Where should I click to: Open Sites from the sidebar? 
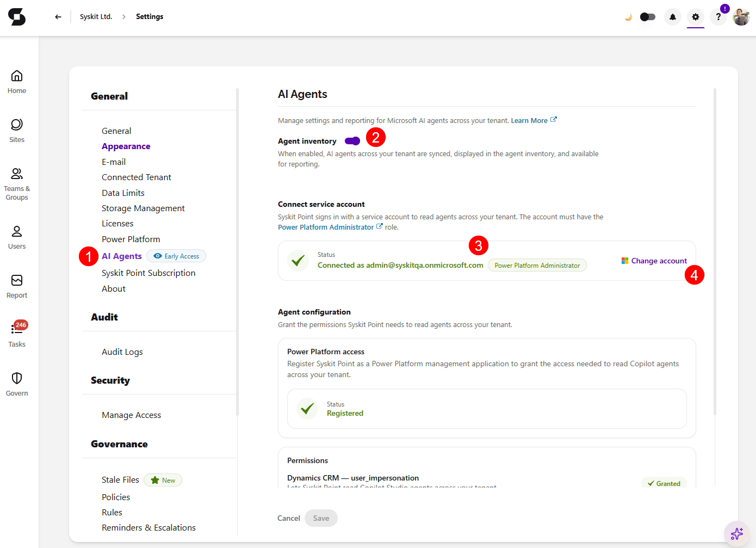(x=17, y=131)
